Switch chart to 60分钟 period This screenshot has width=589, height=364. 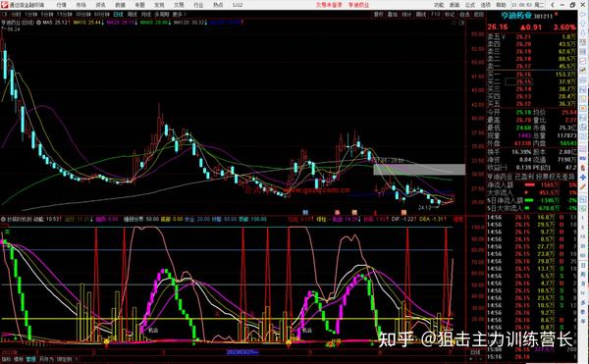(x=101, y=15)
